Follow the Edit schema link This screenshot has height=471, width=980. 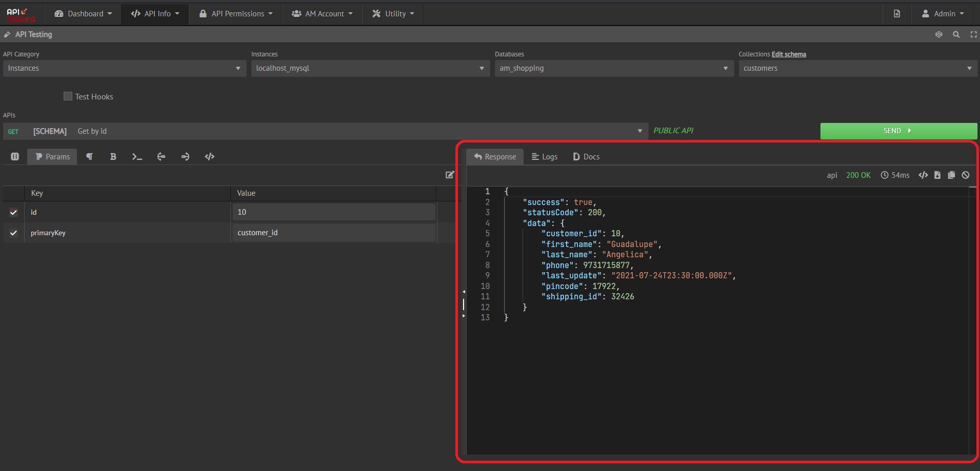(789, 54)
